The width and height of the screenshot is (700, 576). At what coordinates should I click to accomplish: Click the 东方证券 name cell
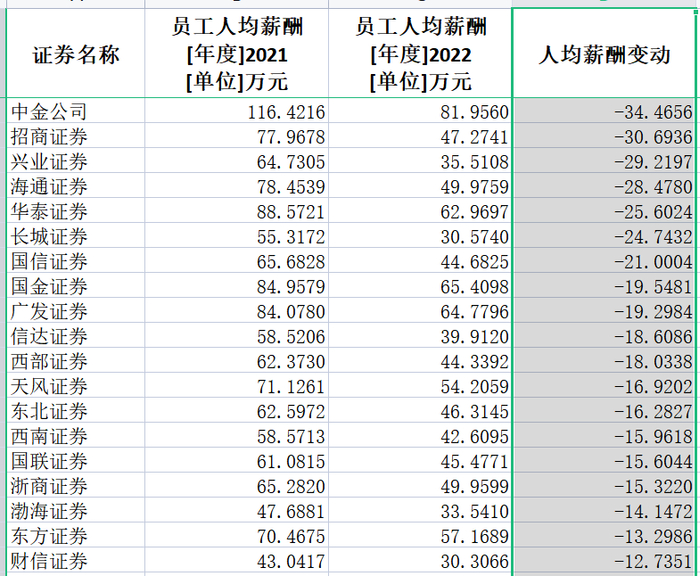pos(75,535)
